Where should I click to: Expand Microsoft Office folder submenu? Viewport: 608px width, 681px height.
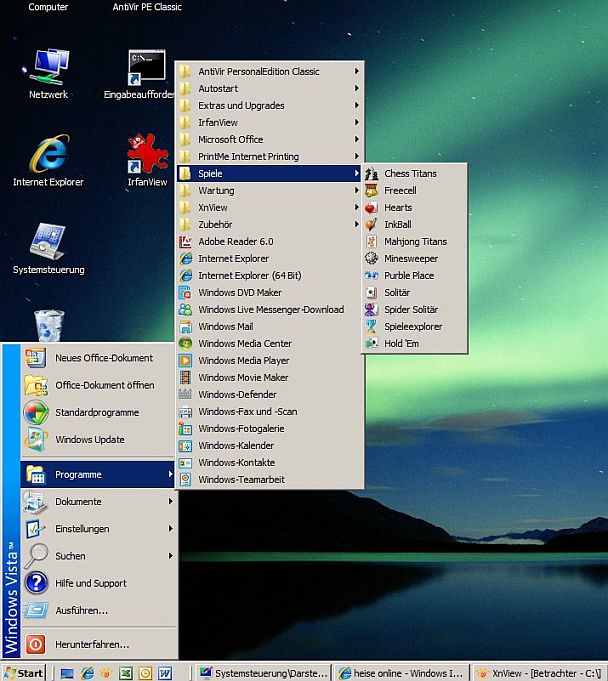(x=269, y=139)
